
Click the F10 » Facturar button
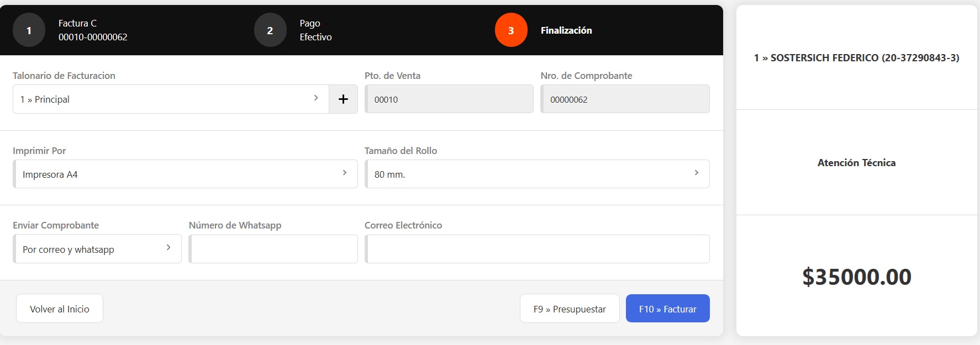pos(667,309)
